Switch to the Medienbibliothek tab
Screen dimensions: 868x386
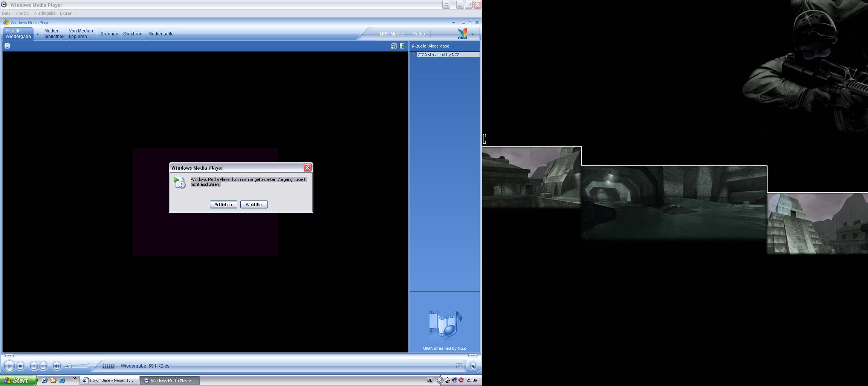coord(54,34)
